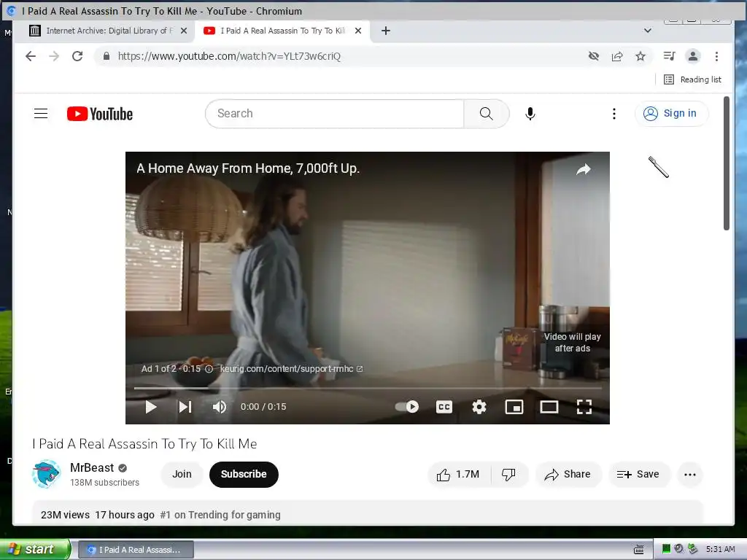Enable miniplayer mode
The width and height of the screenshot is (747, 560).
coord(514,407)
